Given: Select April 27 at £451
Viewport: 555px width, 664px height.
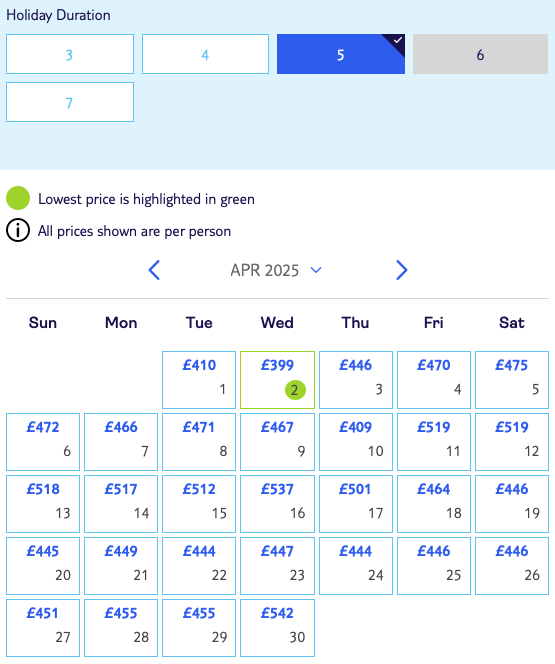Looking at the screenshot, I should coord(43,628).
